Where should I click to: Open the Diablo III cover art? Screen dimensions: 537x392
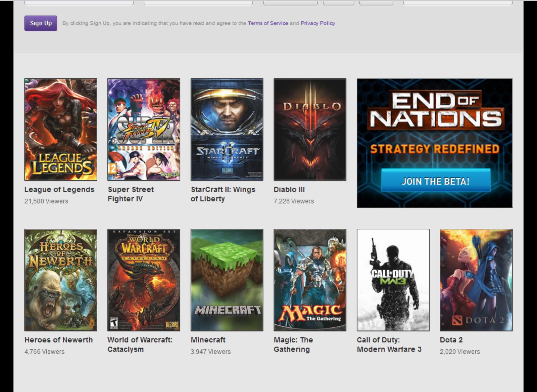coord(310,129)
